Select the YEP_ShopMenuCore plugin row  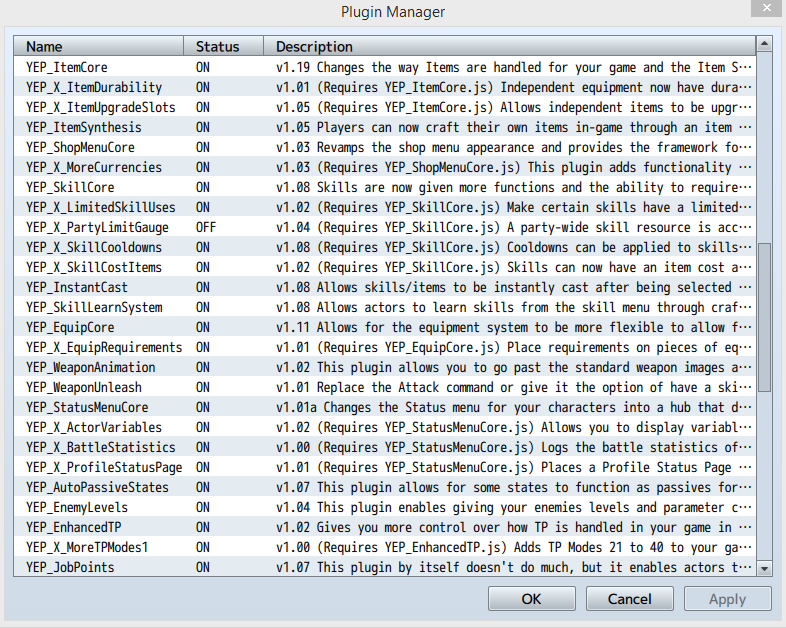click(x=384, y=147)
